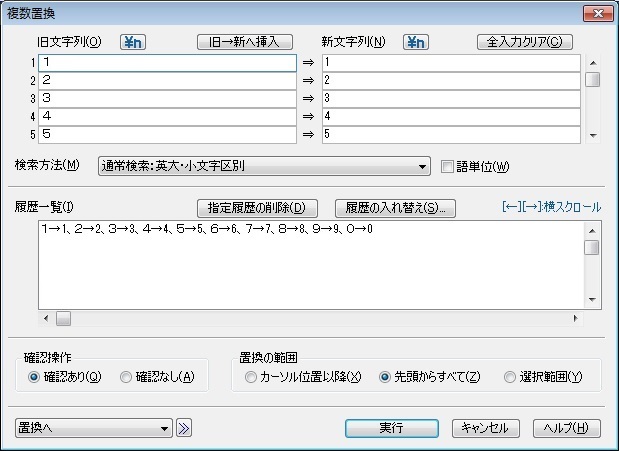Click the history horizontal scrollbar thumb
Image resolution: width=619 pixels, height=451 pixels.
point(63,319)
